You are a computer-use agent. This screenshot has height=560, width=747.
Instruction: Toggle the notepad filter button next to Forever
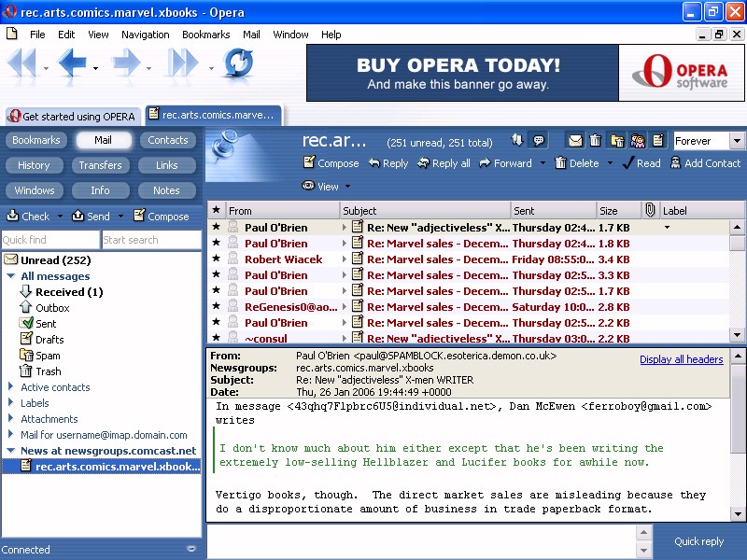point(658,140)
